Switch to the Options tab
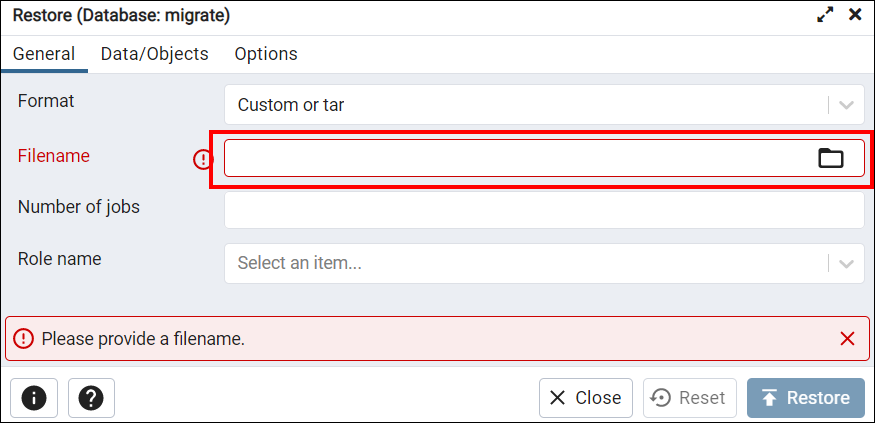The image size is (875, 423). (x=266, y=54)
